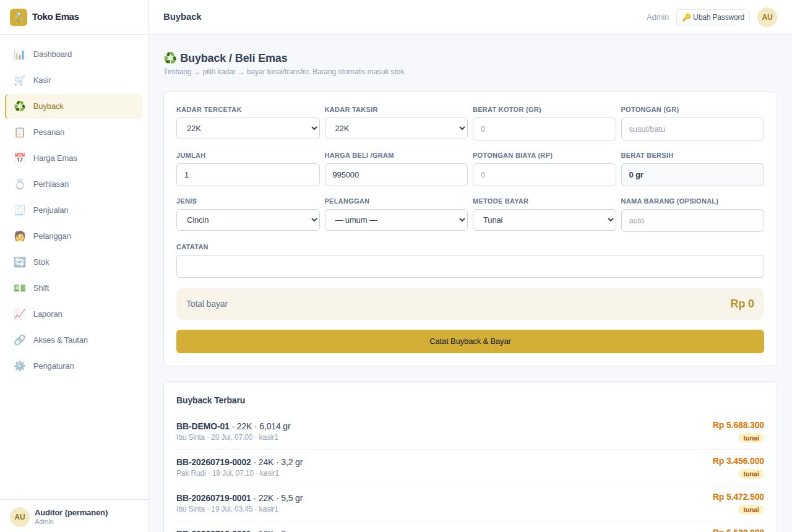Focus the Berat Kotor (gr) input field
This screenshot has height=532, width=792.
[x=544, y=129]
